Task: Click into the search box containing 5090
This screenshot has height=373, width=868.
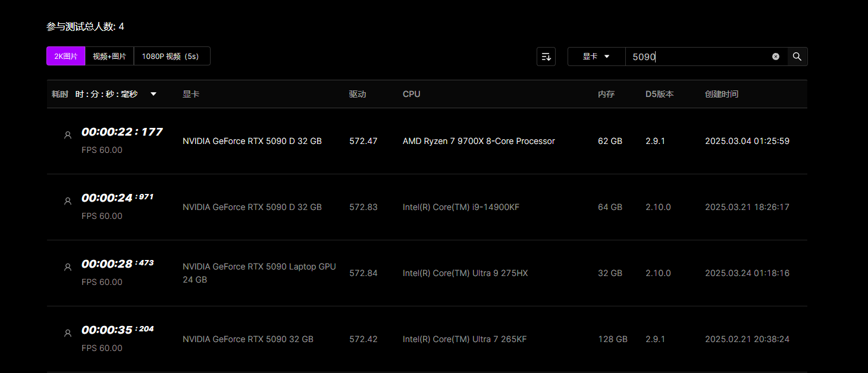Action: coord(699,57)
